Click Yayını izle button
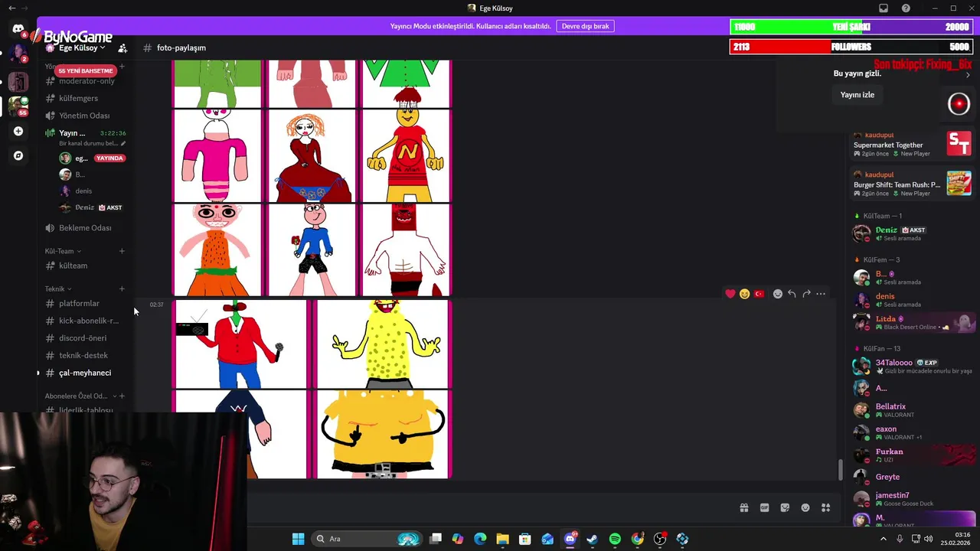This screenshot has height=551, width=980. coord(857,95)
